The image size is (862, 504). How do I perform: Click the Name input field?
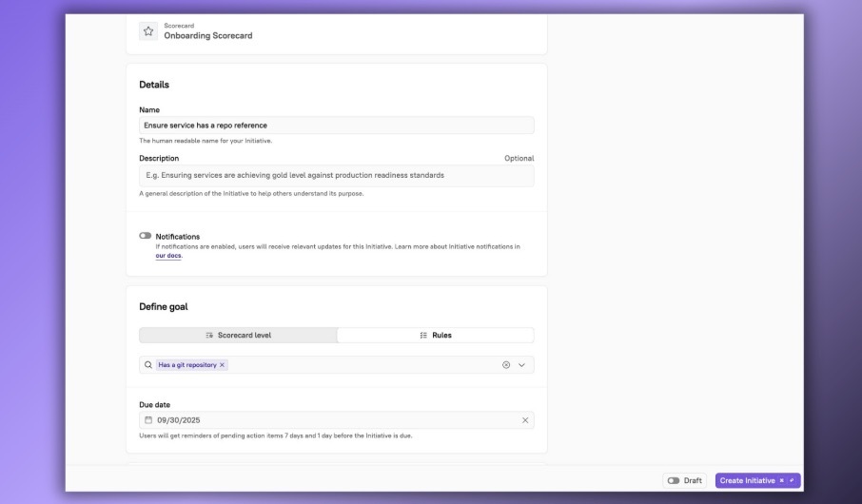[336, 125]
